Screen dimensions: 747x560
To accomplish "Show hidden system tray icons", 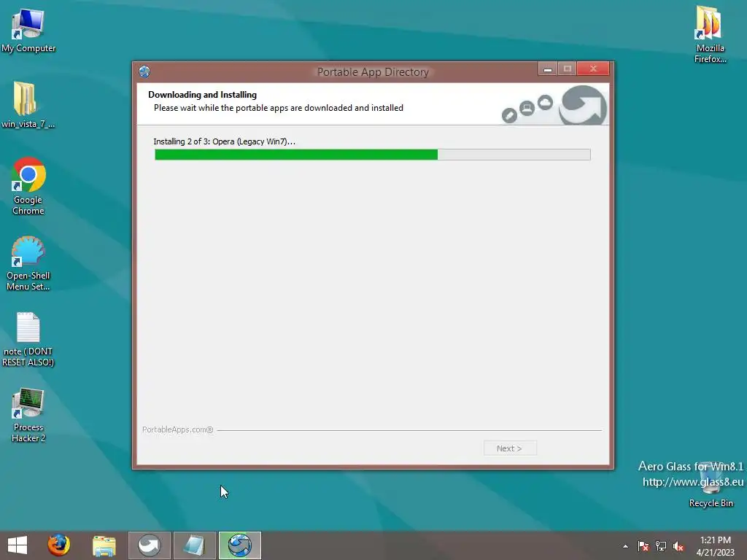I will (x=625, y=546).
